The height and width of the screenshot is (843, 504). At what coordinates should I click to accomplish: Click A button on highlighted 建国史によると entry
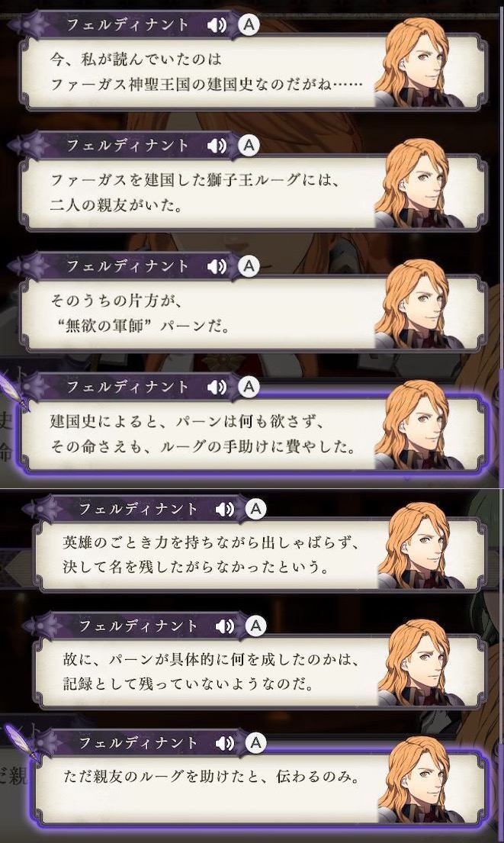[249, 386]
